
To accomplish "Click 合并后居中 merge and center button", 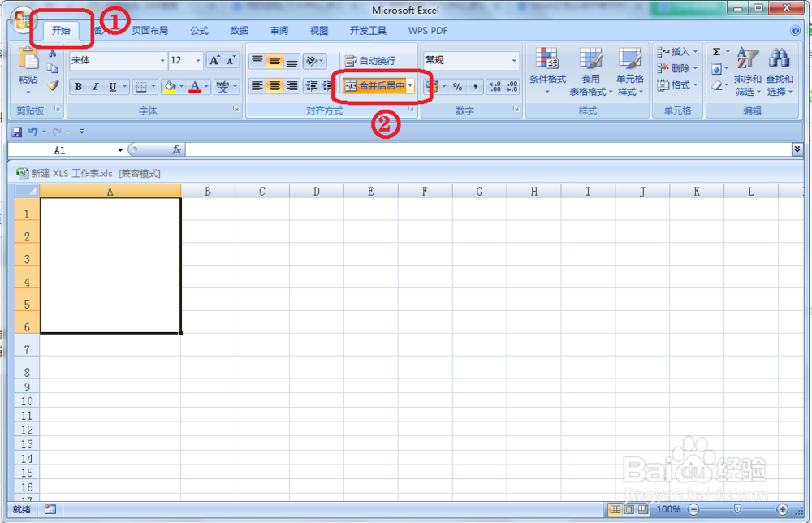I will [375, 85].
